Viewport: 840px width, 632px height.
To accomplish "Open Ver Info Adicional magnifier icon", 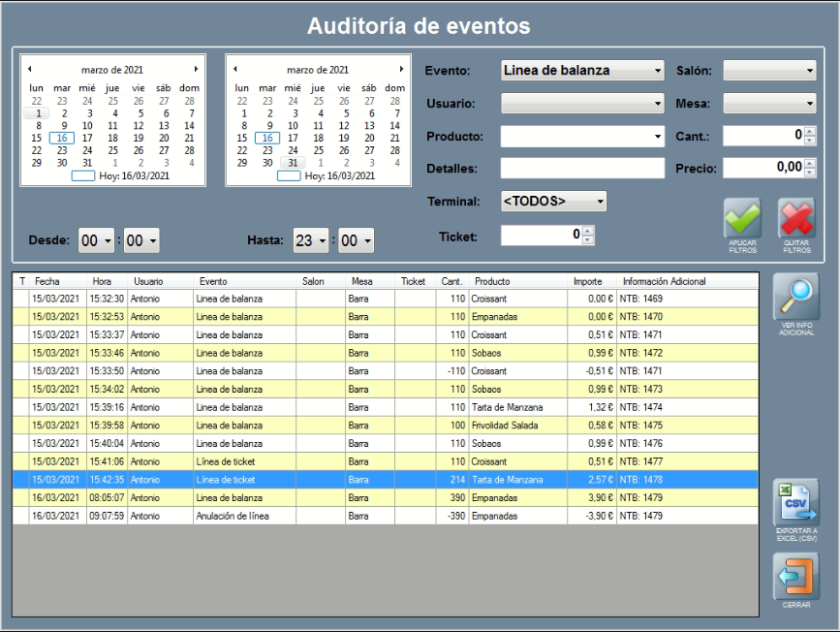I will point(795,298).
